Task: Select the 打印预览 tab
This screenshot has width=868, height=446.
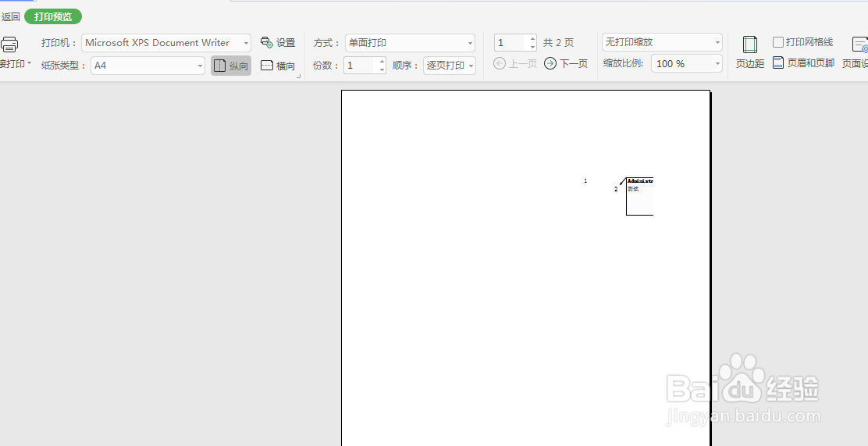Action: 53,16
